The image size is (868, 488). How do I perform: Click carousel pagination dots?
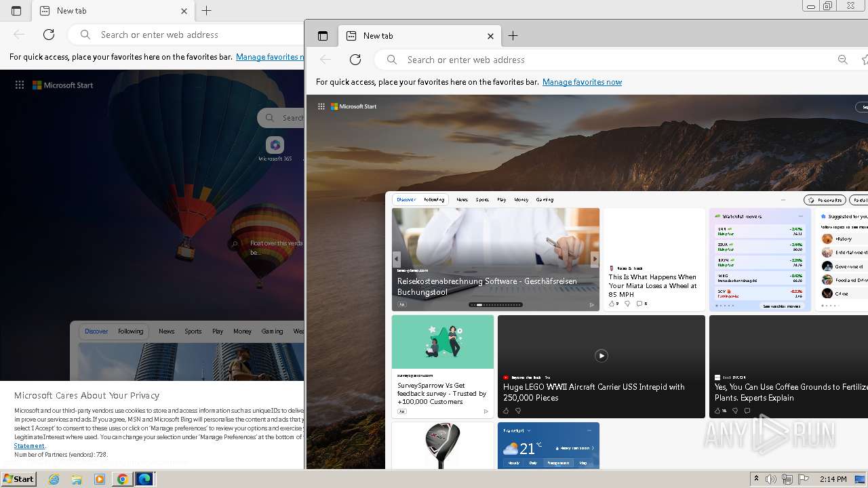click(496, 304)
